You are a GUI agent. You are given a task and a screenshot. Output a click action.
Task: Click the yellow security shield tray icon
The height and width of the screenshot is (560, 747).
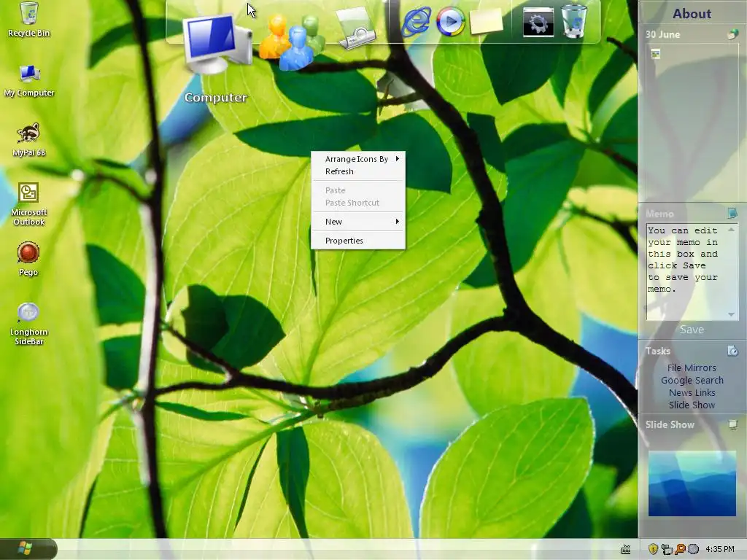coord(653,549)
